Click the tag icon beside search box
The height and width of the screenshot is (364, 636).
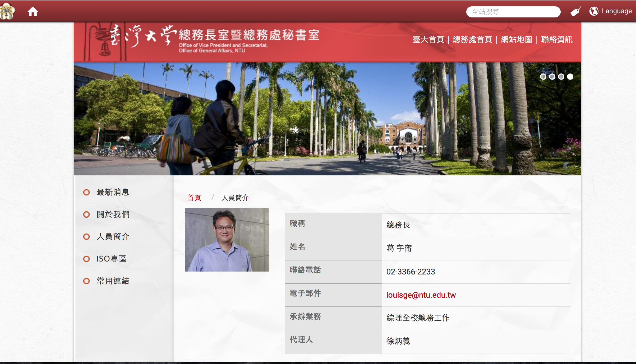(x=575, y=11)
